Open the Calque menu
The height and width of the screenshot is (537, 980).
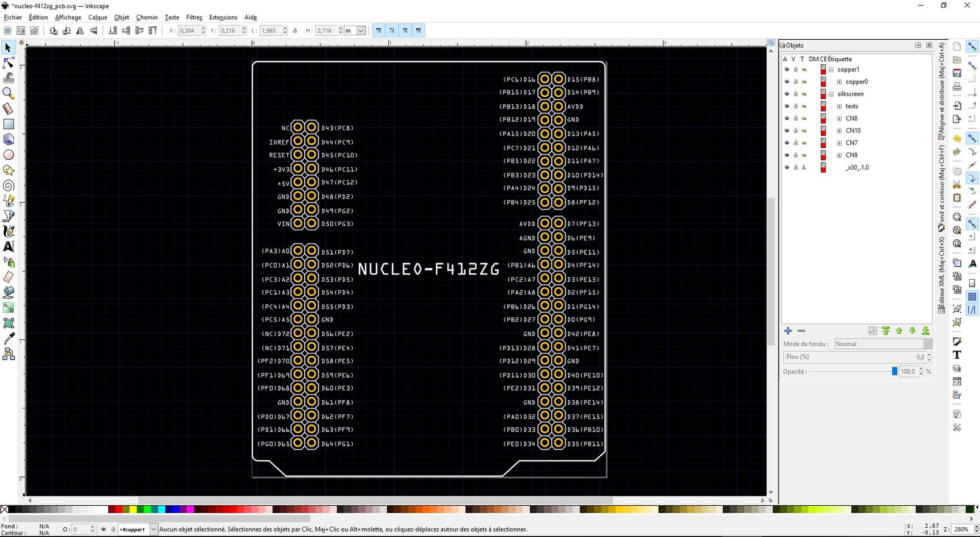coord(97,17)
